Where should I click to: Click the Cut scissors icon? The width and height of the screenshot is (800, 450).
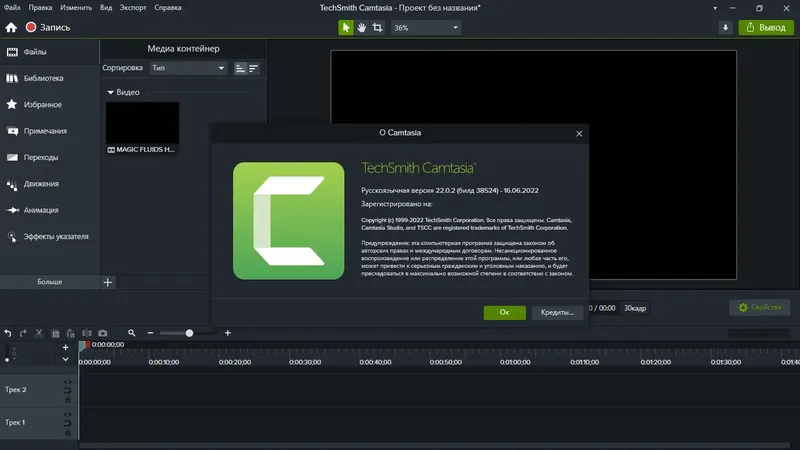(x=39, y=333)
